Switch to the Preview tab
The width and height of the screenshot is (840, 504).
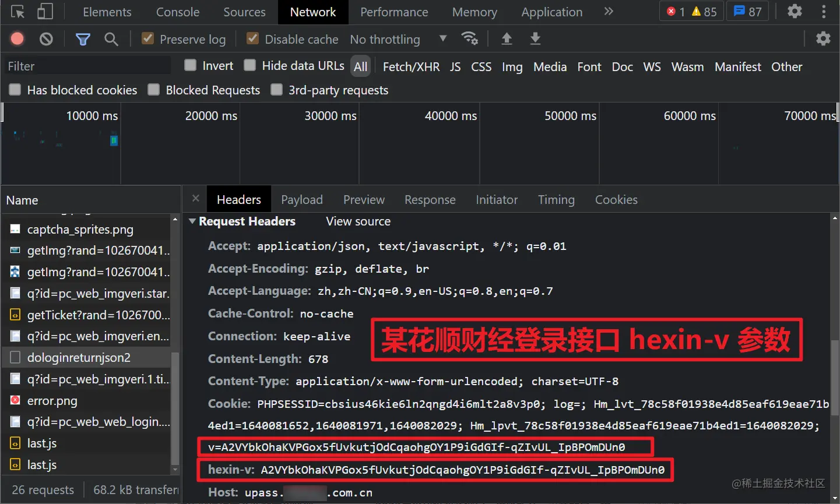click(364, 200)
